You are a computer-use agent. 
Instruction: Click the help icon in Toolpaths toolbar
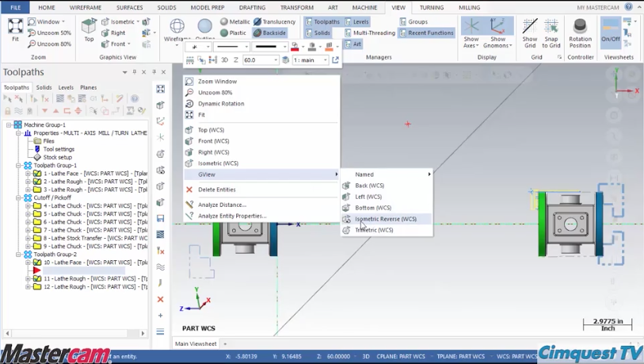[135, 98]
